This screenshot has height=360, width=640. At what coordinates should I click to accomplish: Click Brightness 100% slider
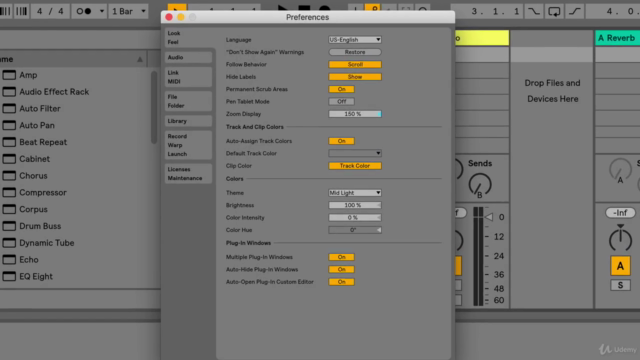355,205
